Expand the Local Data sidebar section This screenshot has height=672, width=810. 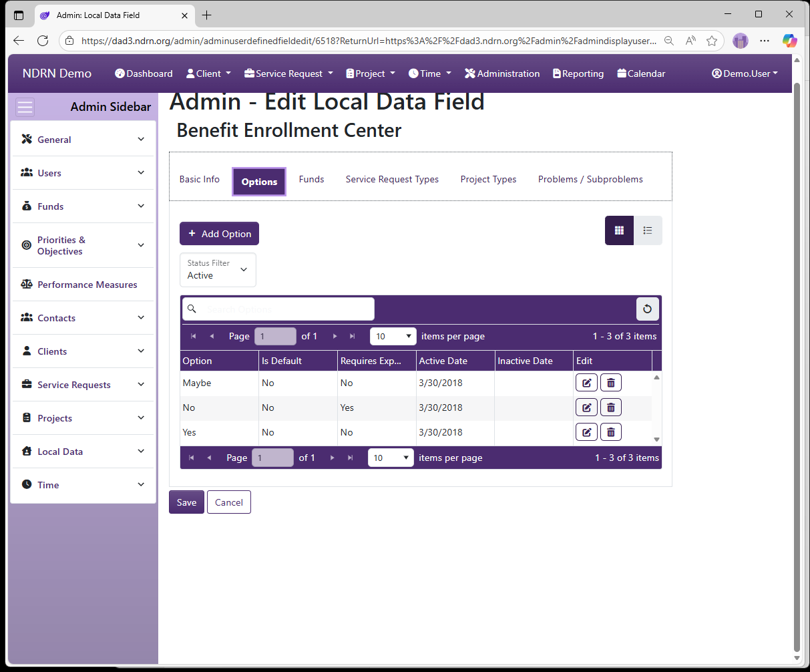click(x=83, y=452)
